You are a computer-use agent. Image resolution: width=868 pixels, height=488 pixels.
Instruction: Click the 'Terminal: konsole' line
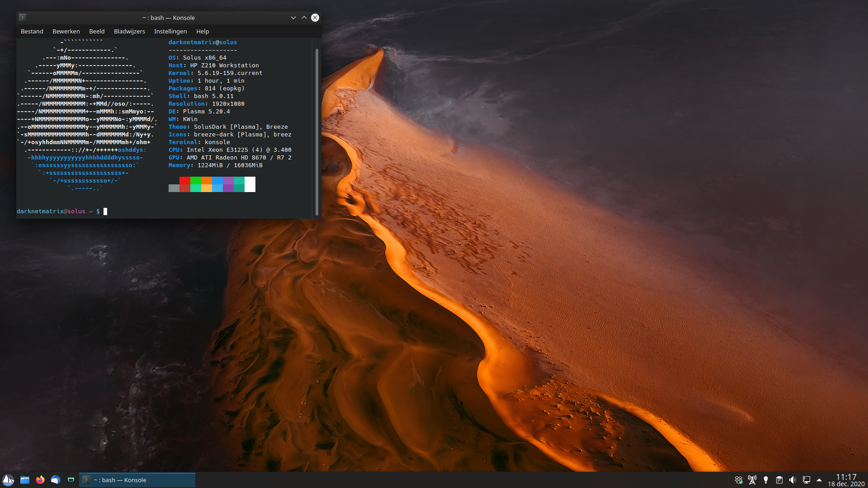[199, 142]
